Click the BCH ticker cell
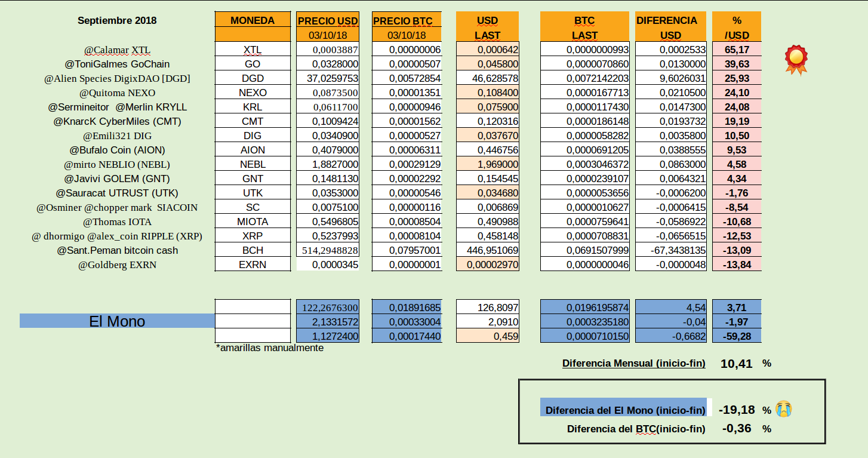Viewport: 868px width, 458px height. point(253,250)
